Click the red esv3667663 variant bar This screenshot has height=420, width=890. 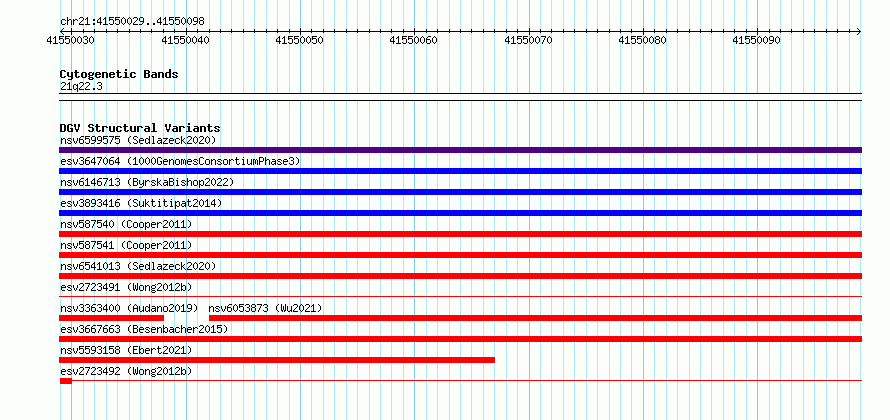pyautogui.click(x=460, y=339)
